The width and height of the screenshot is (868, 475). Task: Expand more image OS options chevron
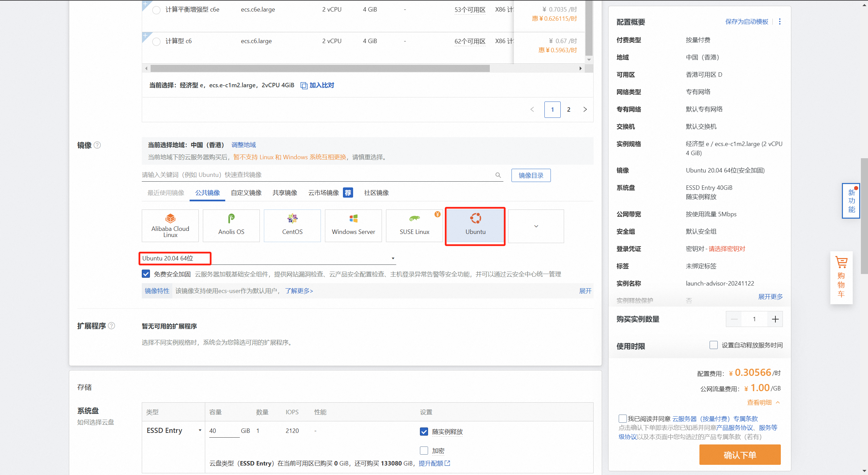click(x=536, y=226)
